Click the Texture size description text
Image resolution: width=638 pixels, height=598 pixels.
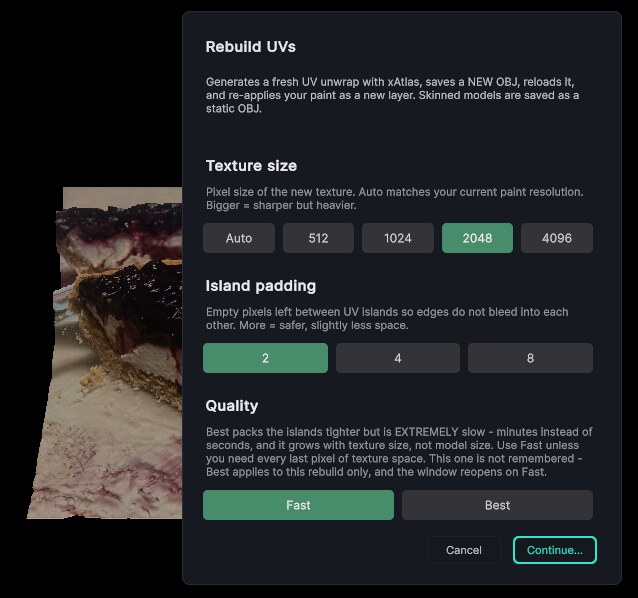click(394, 199)
